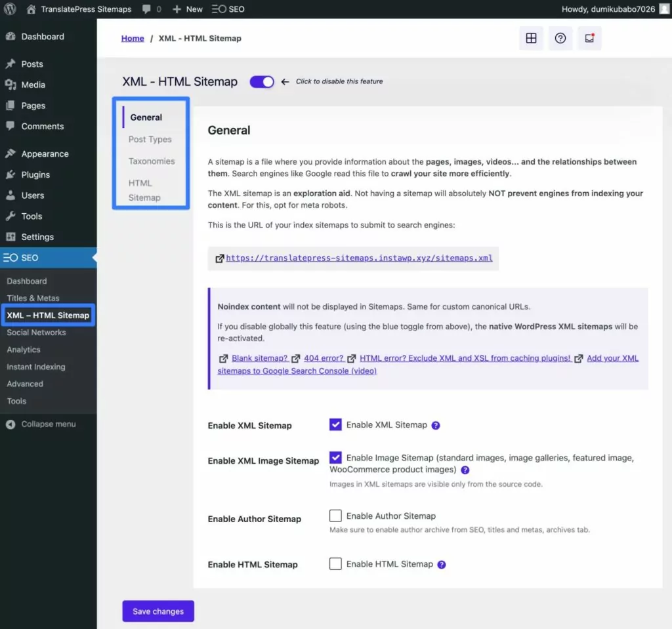This screenshot has height=629, width=672.
Task: Open SEO Dashboard submenu item
Action: coord(26,281)
